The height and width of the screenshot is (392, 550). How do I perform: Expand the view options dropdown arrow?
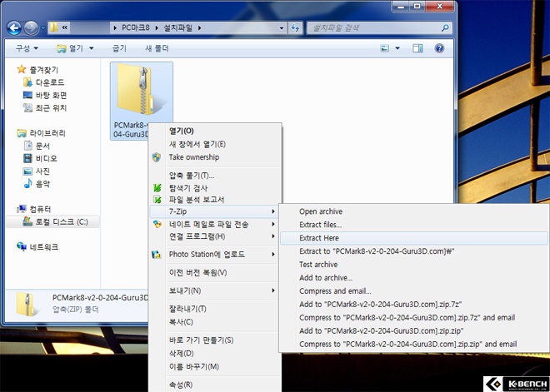(x=397, y=48)
